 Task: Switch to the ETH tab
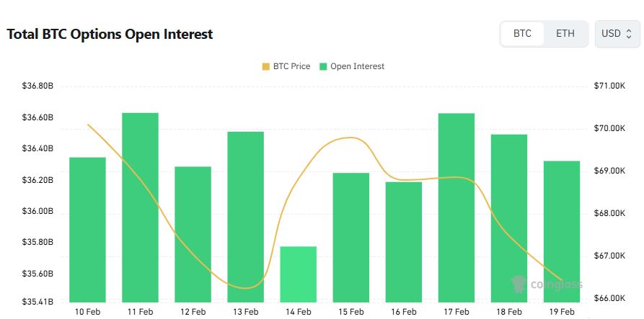click(x=565, y=34)
